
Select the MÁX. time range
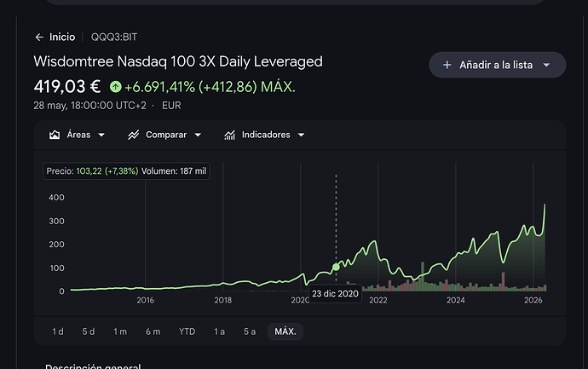pos(285,332)
